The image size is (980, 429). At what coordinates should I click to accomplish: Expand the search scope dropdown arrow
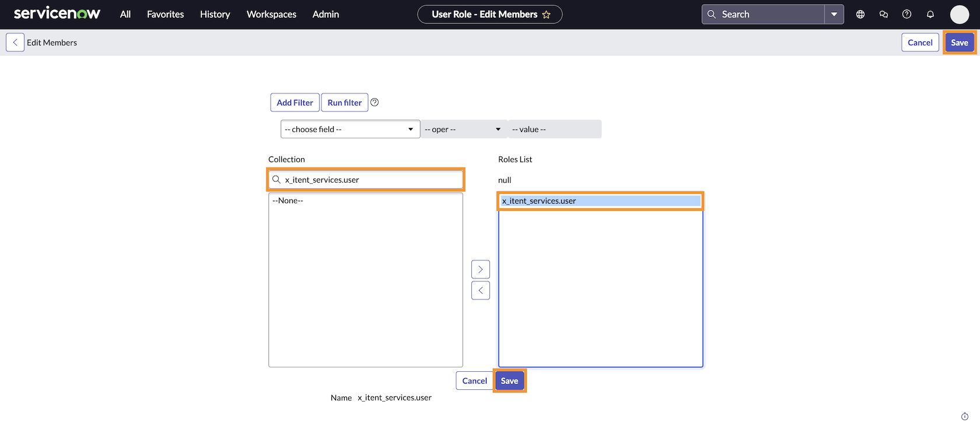(x=834, y=15)
